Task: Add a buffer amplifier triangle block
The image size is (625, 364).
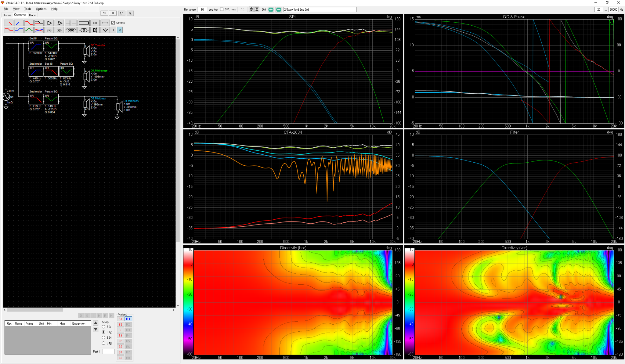Action: [49, 23]
